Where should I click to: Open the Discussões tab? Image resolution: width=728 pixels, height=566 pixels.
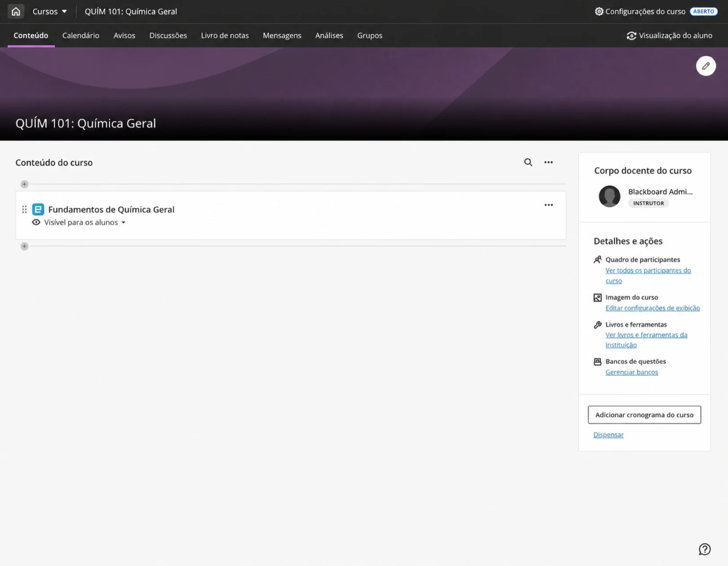168,35
